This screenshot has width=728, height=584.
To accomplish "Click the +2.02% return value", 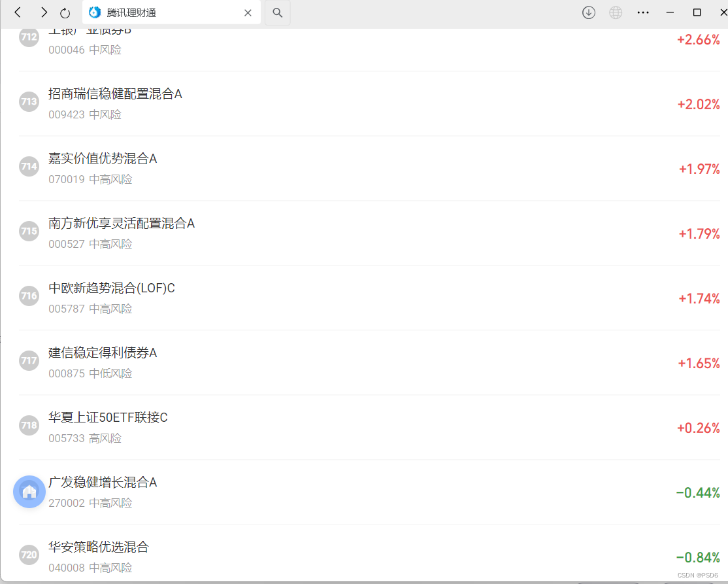I will point(699,104).
